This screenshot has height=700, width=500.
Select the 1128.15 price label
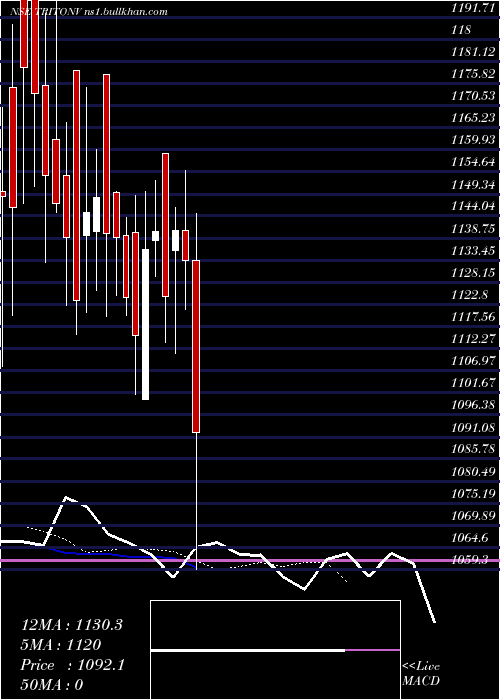pyautogui.click(x=473, y=273)
